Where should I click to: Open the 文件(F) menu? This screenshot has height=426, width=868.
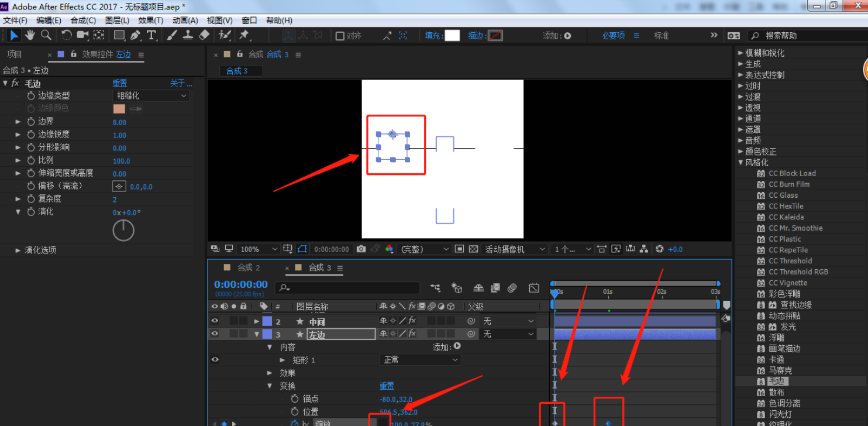[15, 20]
